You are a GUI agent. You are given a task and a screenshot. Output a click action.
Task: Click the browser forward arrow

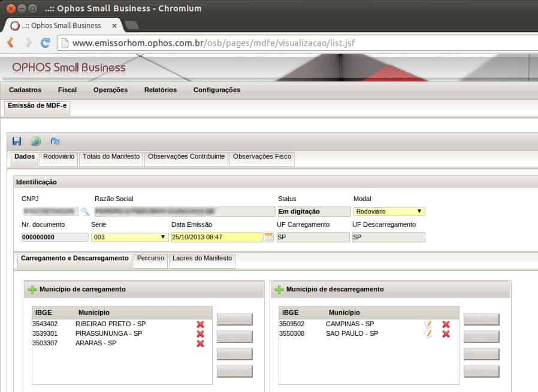pyautogui.click(x=28, y=43)
